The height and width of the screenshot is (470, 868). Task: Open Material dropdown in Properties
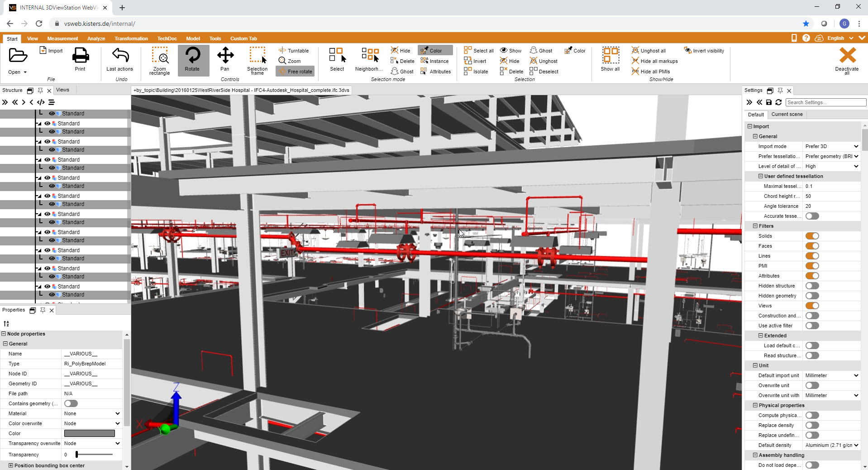click(92, 413)
